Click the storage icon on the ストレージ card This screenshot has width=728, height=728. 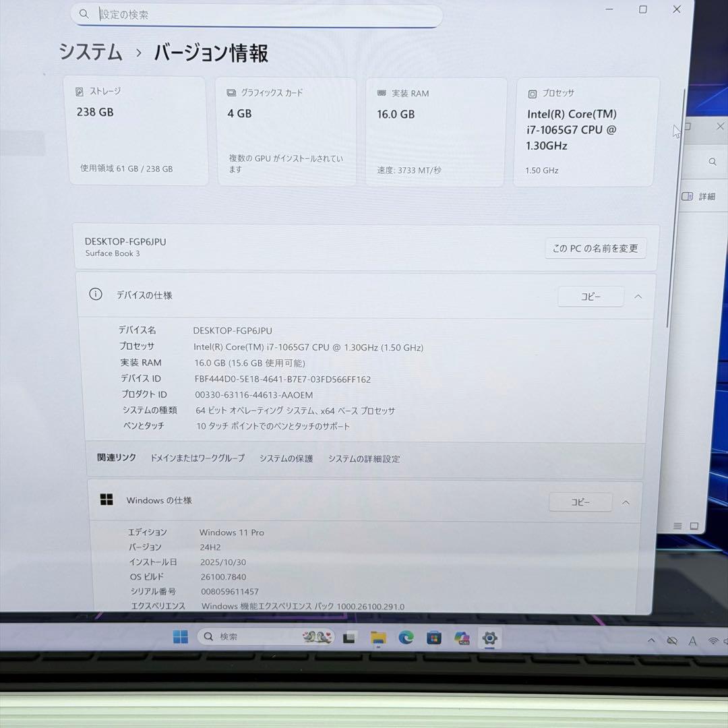pyautogui.click(x=80, y=92)
